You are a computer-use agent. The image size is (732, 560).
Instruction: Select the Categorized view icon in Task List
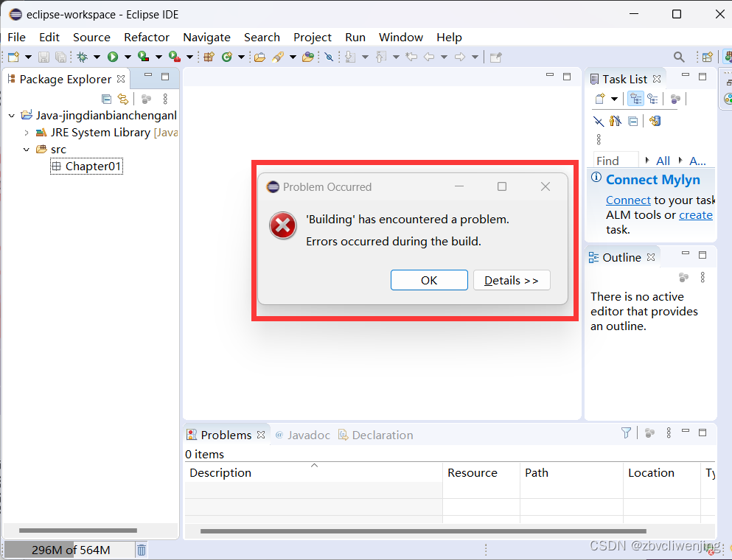coord(635,98)
